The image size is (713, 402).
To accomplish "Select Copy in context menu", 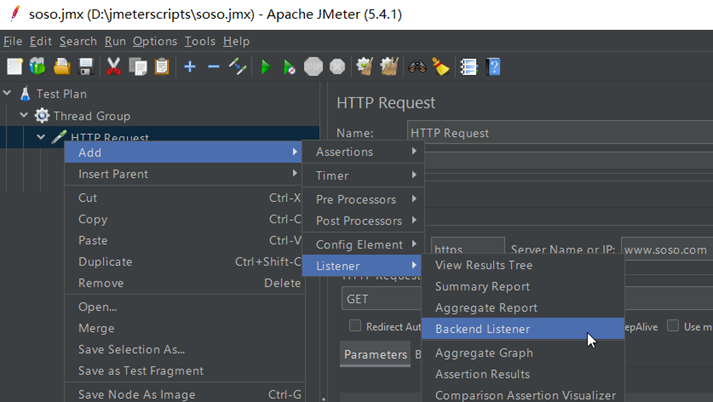I will (184, 219).
